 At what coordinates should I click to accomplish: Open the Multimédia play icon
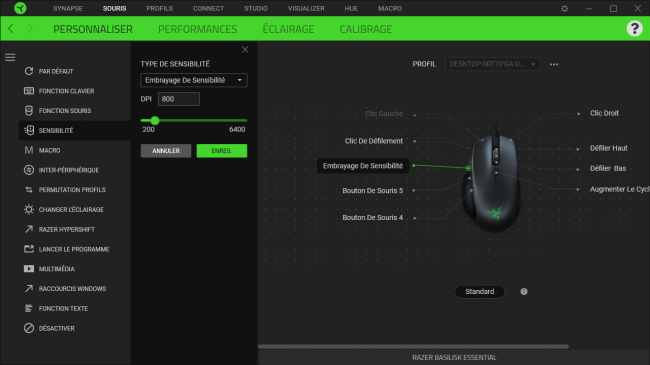pyautogui.click(x=29, y=269)
